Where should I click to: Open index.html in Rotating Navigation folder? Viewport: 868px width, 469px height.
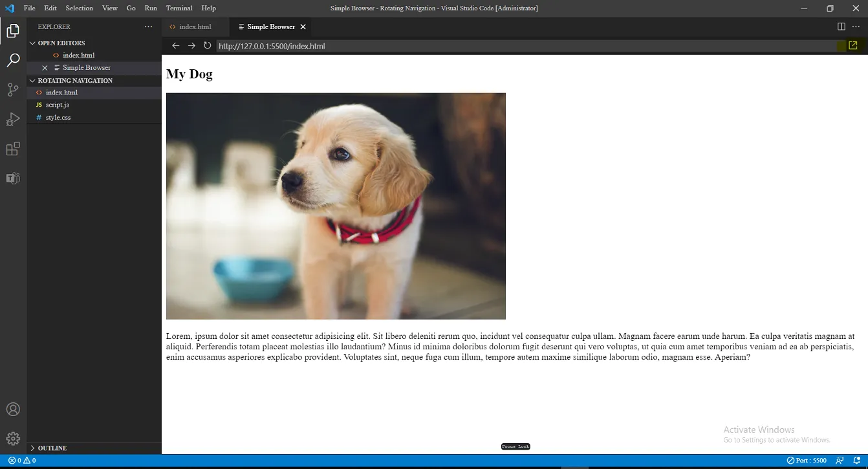94,93
